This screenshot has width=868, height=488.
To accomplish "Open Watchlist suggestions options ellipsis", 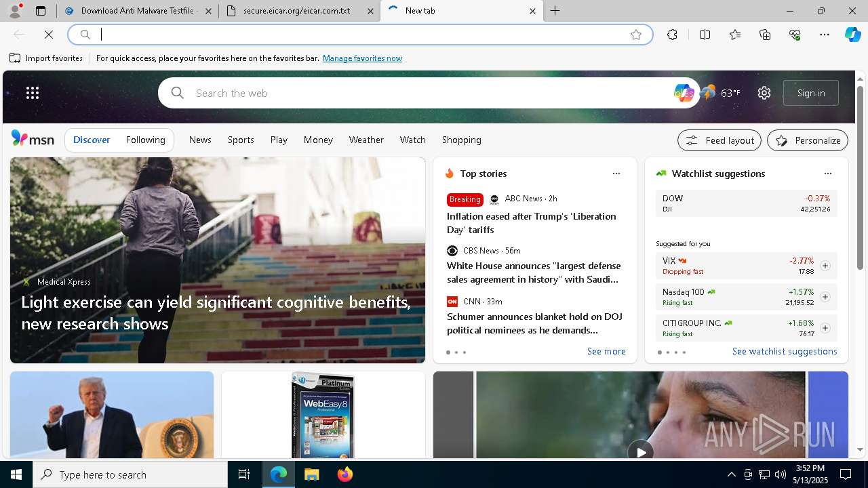I will click(827, 174).
